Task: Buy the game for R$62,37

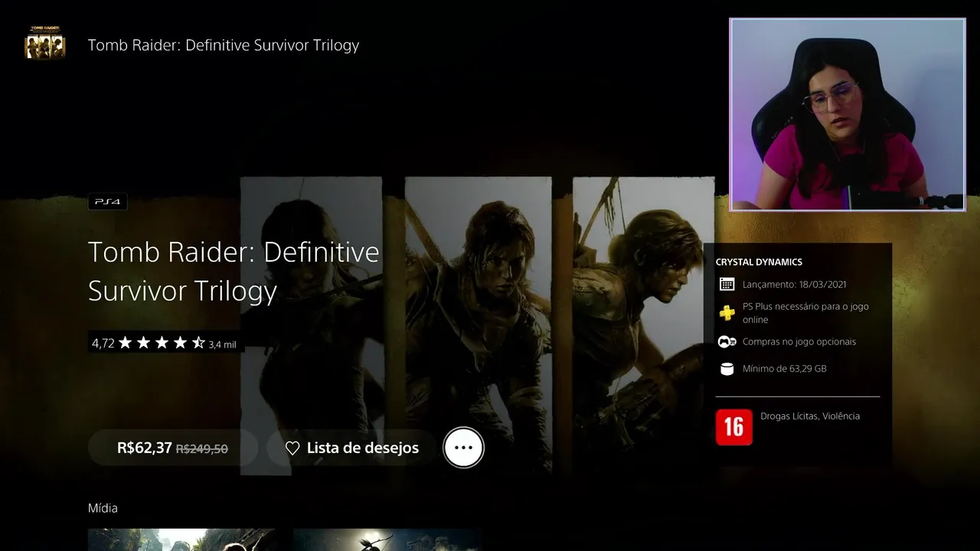Action: [x=173, y=448]
